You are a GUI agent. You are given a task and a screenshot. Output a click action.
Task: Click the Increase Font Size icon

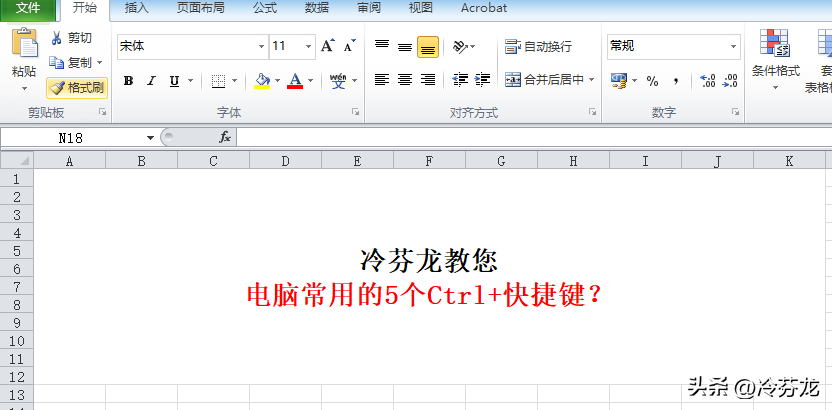point(327,46)
